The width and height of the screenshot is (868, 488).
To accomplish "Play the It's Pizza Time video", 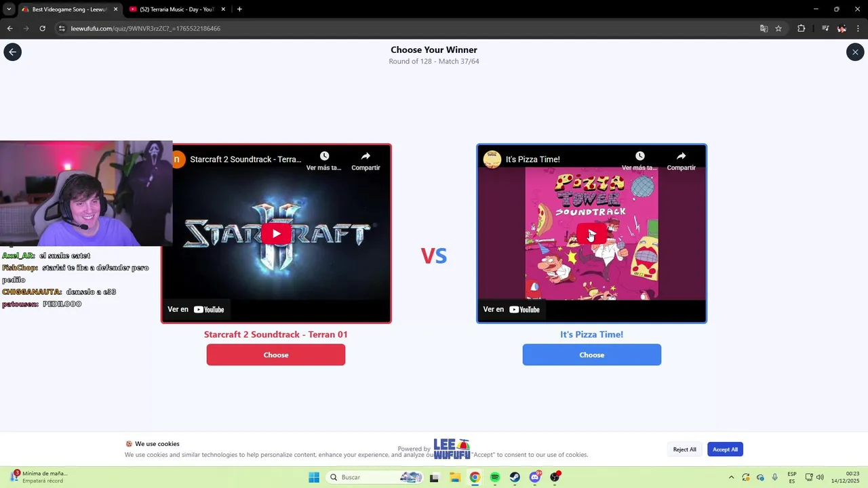I will (591, 234).
